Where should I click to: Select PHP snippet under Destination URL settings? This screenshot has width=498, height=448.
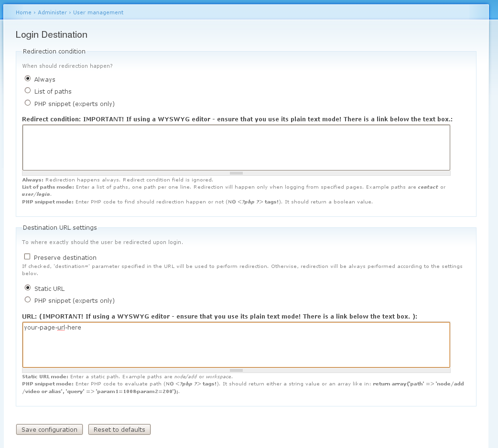[x=28, y=300]
